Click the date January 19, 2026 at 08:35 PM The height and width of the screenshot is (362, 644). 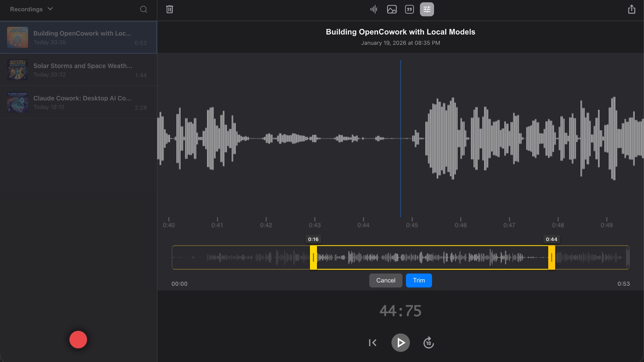click(400, 43)
